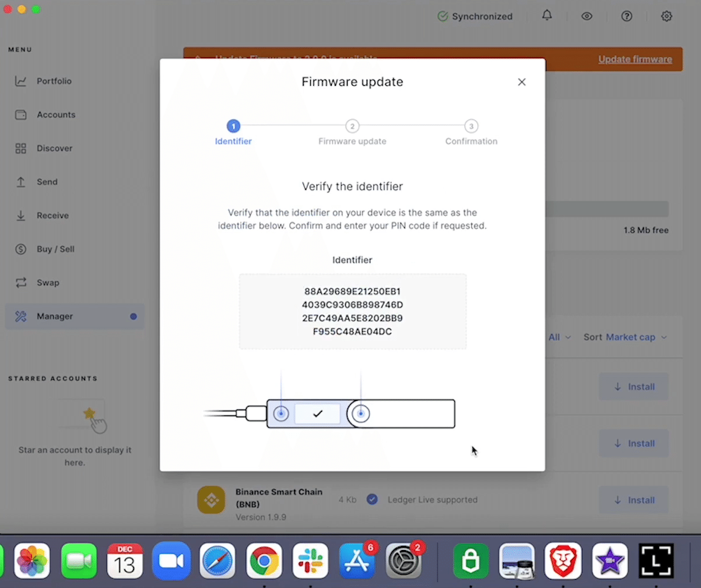Open the All filter dropdown
Image resolution: width=701 pixels, height=588 pixels.
(x=559, y=337)
